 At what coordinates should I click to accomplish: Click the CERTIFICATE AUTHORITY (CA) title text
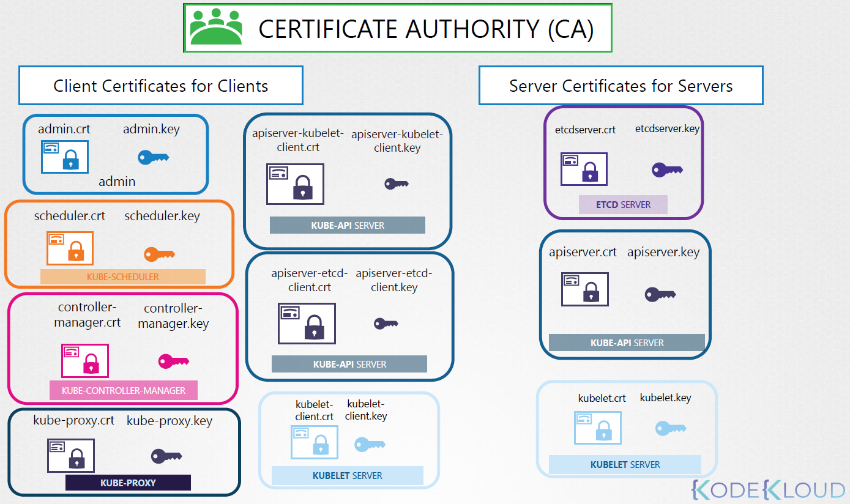[426, 29]
